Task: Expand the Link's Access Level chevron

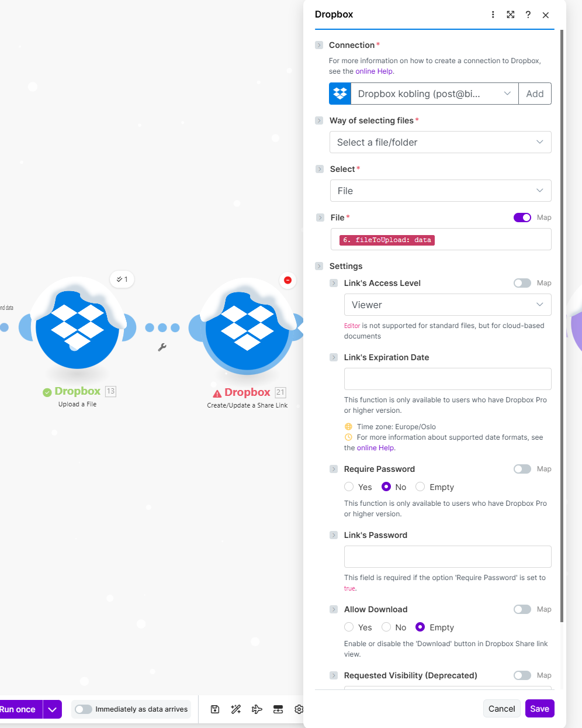Action: [334, 283]
